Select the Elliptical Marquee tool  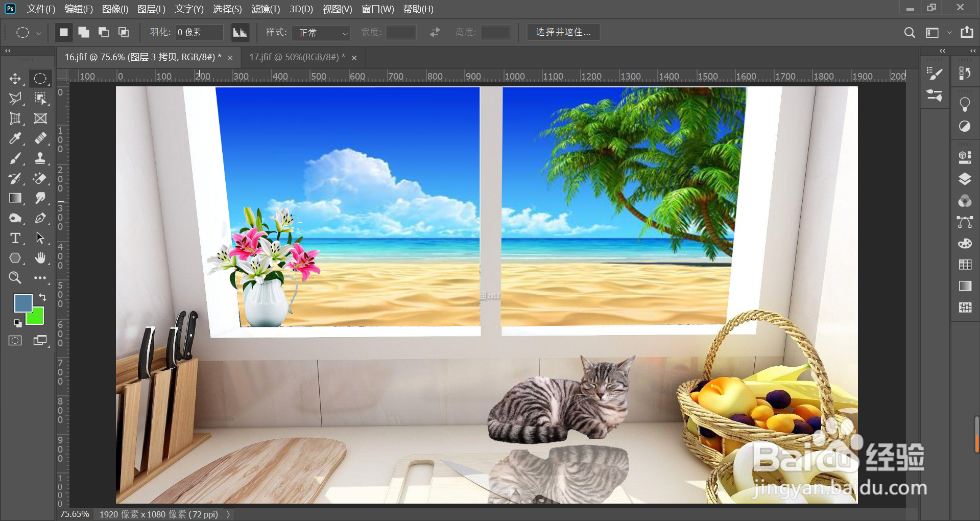pyautogui.click(x=40, y=79)
